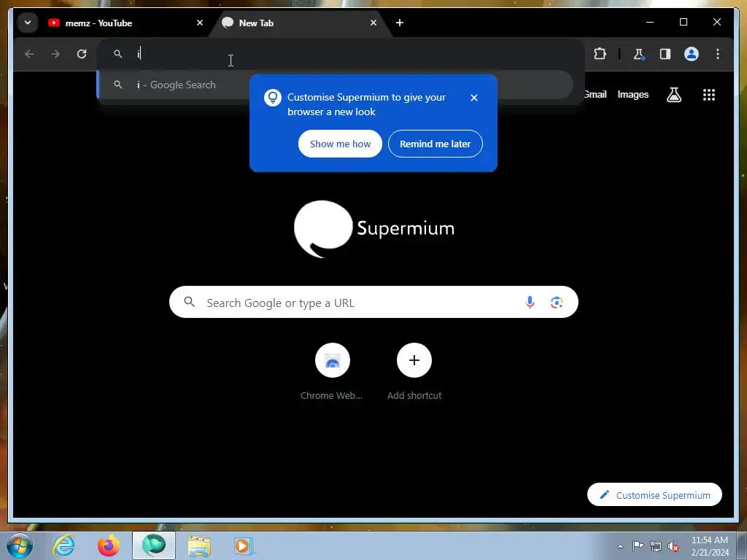Start voice search with the microphone
Screen dimensions: 747x560
530,302
